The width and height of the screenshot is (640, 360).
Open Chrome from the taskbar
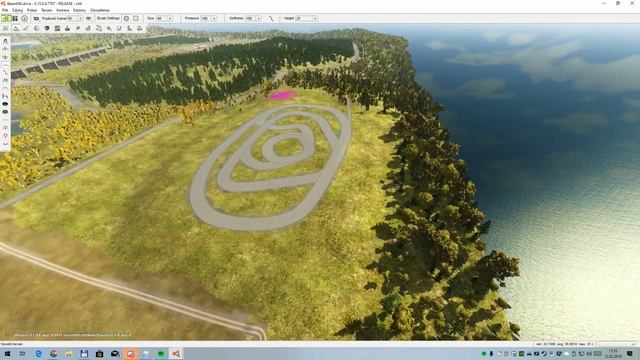click(x=53, y=353)
